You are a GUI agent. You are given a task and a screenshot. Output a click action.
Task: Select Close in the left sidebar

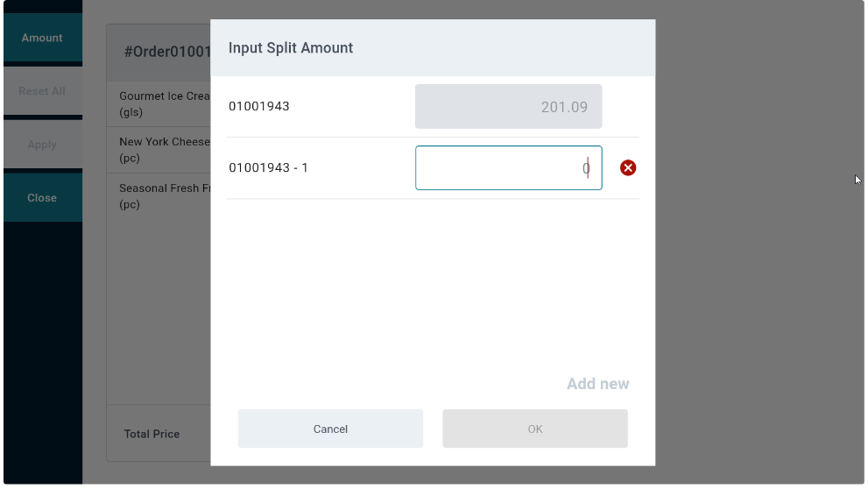42,198
